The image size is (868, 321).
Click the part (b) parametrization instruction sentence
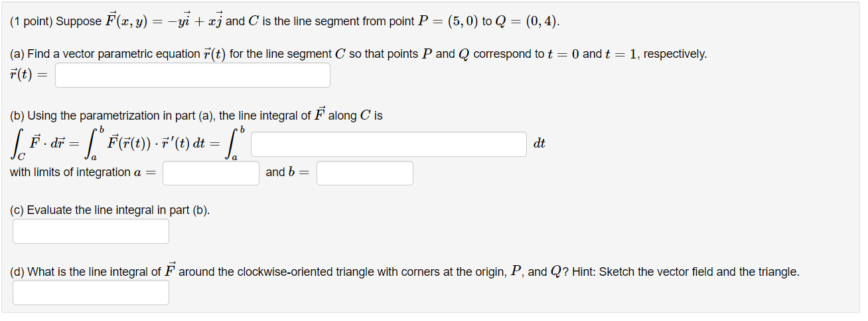196,115
